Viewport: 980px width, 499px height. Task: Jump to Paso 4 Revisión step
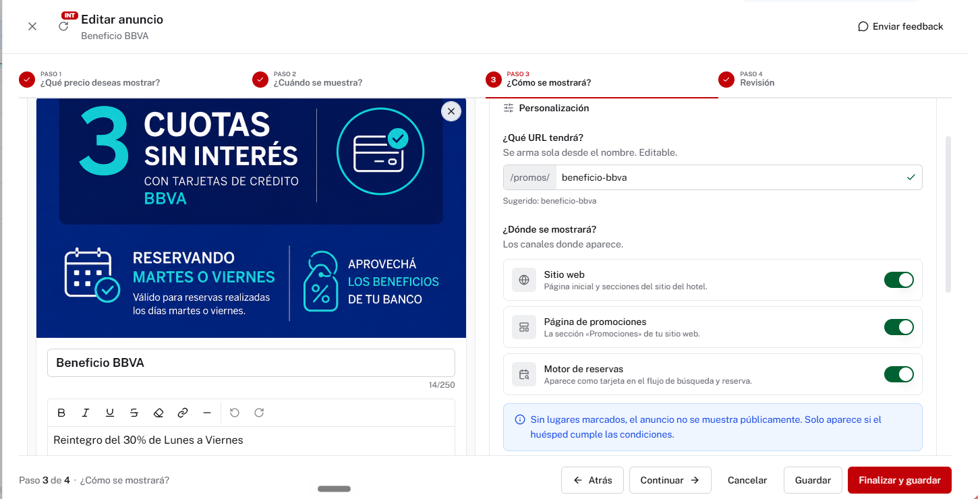click(x=747, y=79)
